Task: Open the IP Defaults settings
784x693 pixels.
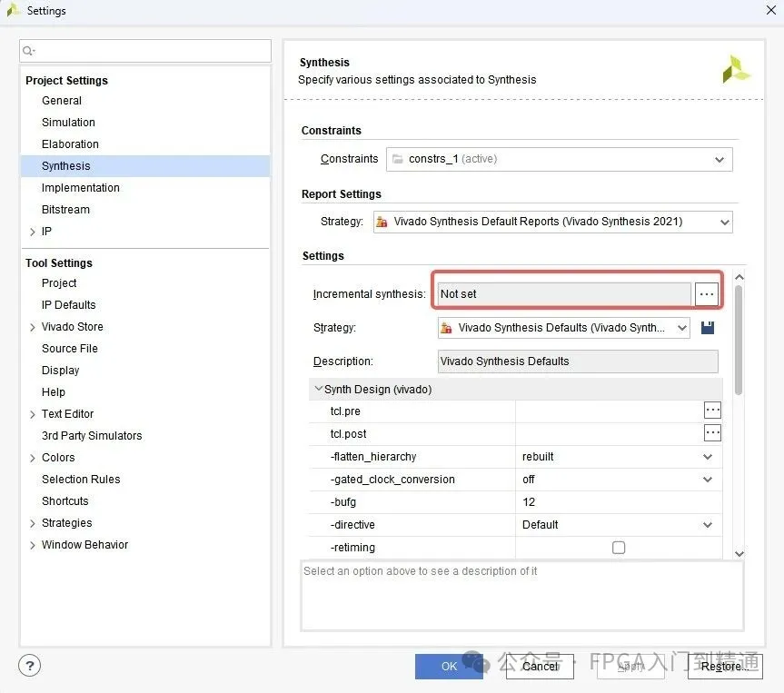Action: [68, 305]
